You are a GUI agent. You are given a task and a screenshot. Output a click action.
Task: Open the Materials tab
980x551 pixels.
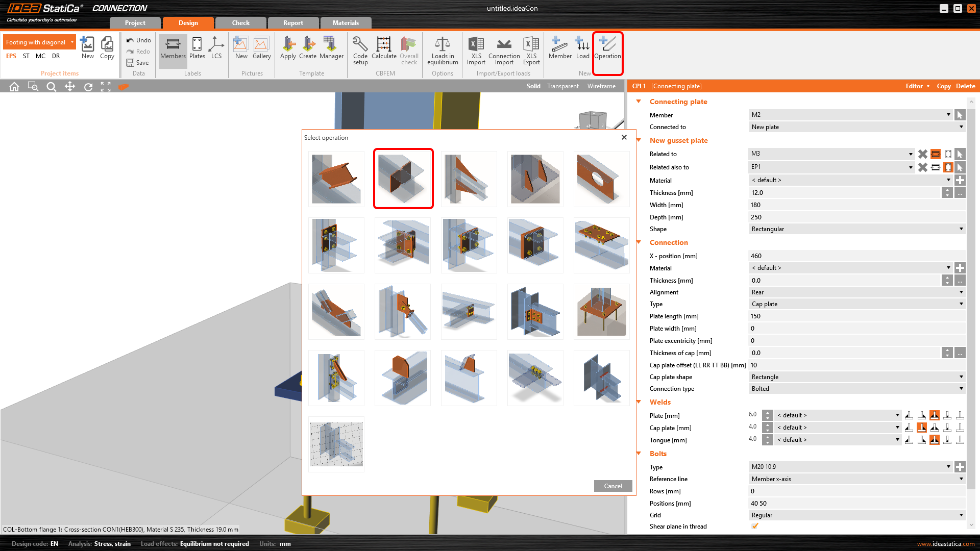coord(346,23)
